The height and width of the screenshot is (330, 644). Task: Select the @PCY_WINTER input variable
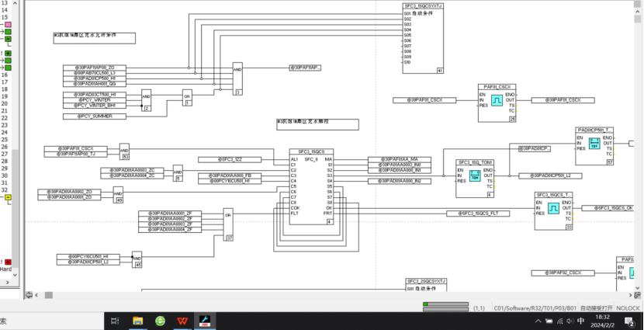point(95,100)
